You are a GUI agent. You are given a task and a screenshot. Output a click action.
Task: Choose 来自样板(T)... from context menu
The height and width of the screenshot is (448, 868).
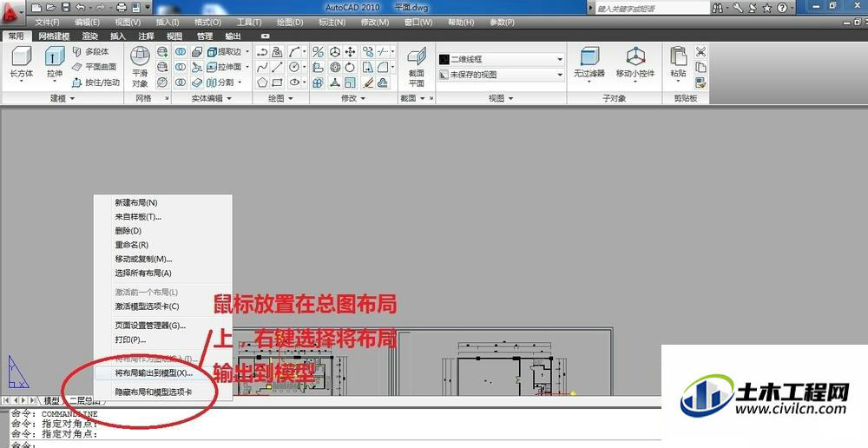163,217
